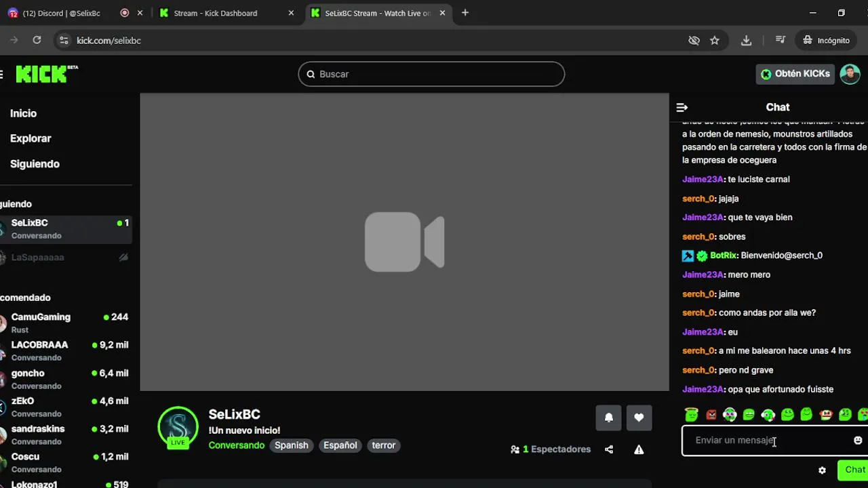Open goncho recommended channel
The height and width of the screenshot is (488, 868).
[x=66, y=380]
